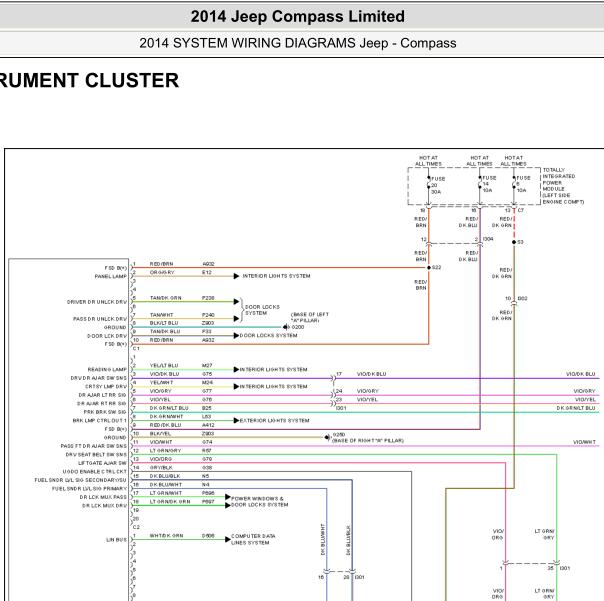
Task: Select the "FUSE 8 10A" label
Action: coord(523,184)
